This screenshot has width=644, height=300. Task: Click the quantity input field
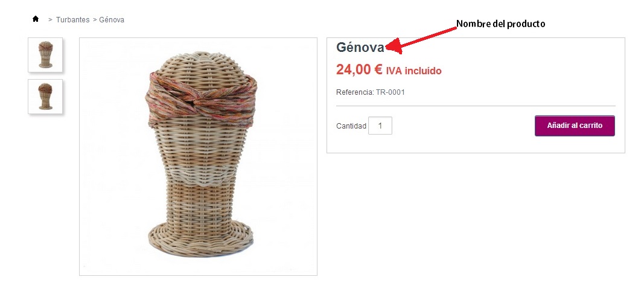point(380,126)
